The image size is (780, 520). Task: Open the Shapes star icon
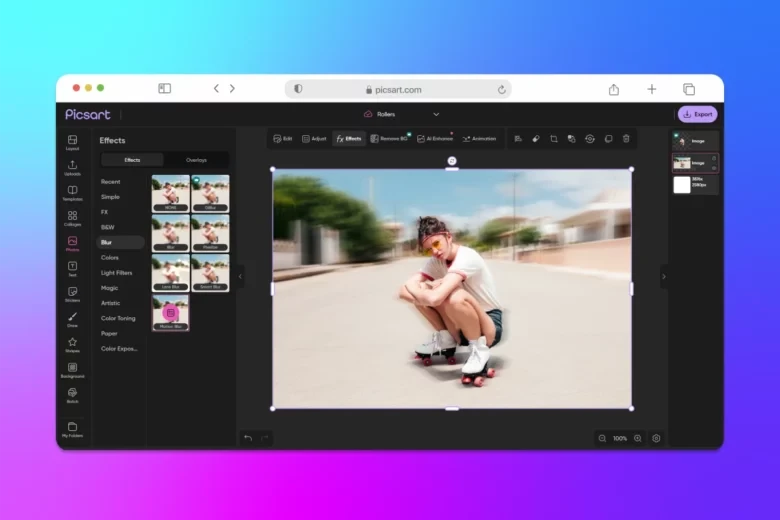click(72, 343)
